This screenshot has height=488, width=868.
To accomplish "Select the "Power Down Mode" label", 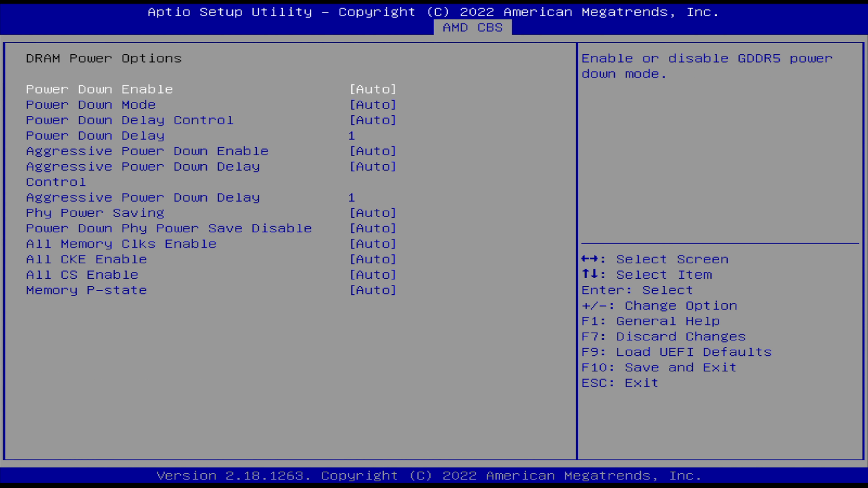I will click(x=91, y=105).
